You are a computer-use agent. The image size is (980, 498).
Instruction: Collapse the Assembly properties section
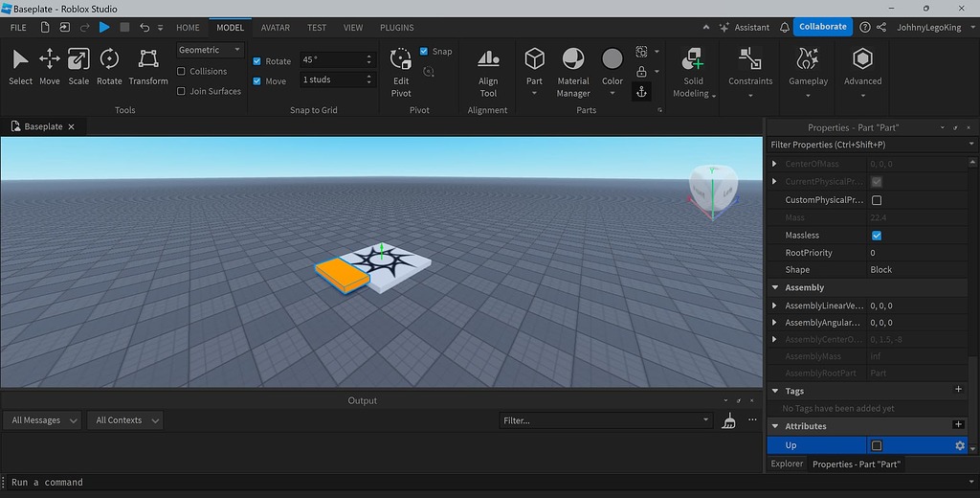(x=774, y=287)
